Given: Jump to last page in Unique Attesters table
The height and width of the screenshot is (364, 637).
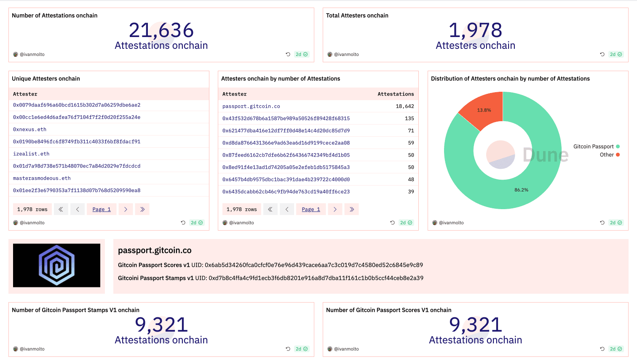Looking at the screenshot, I should pyautogui.click(x=142, y=209).
